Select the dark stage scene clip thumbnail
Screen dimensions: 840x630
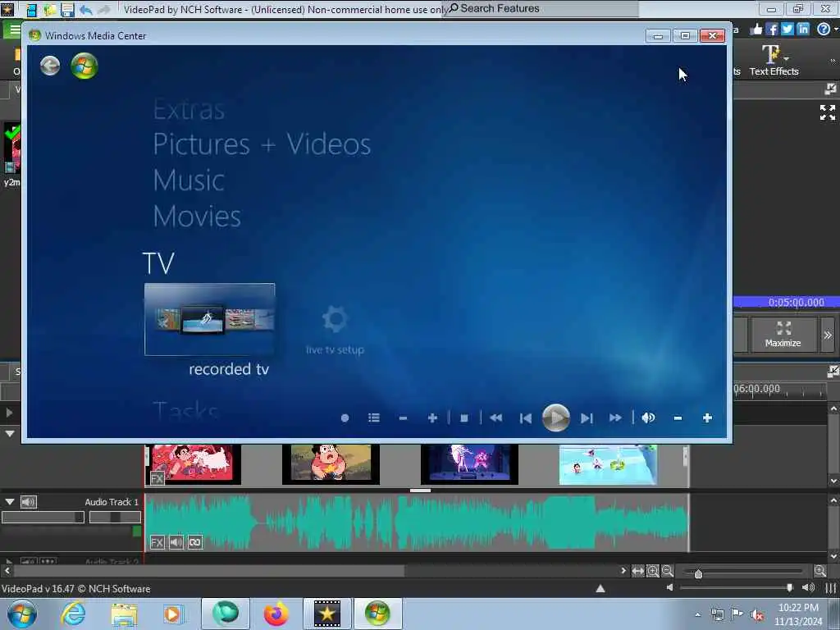point(469,464)
